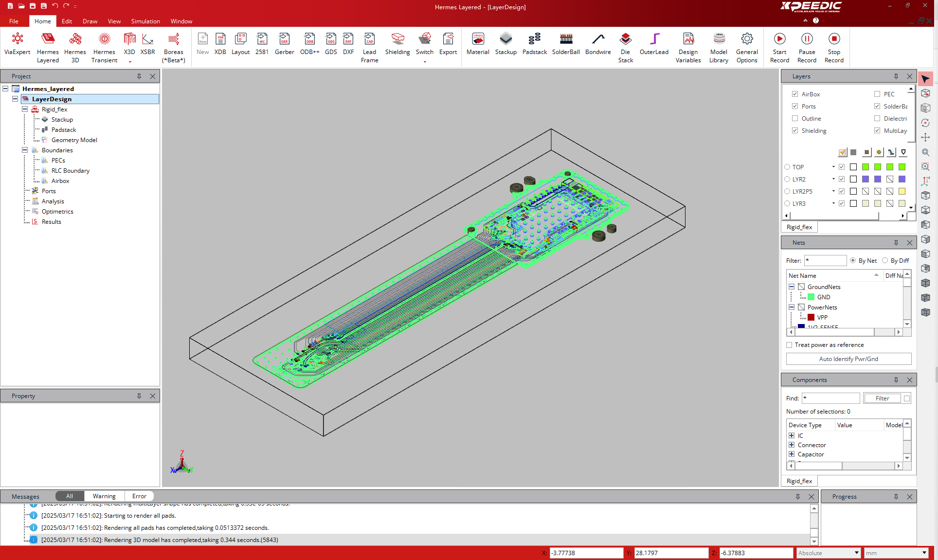Show only Warning messages
Screen dimensions: 938x560
(104, 496)
